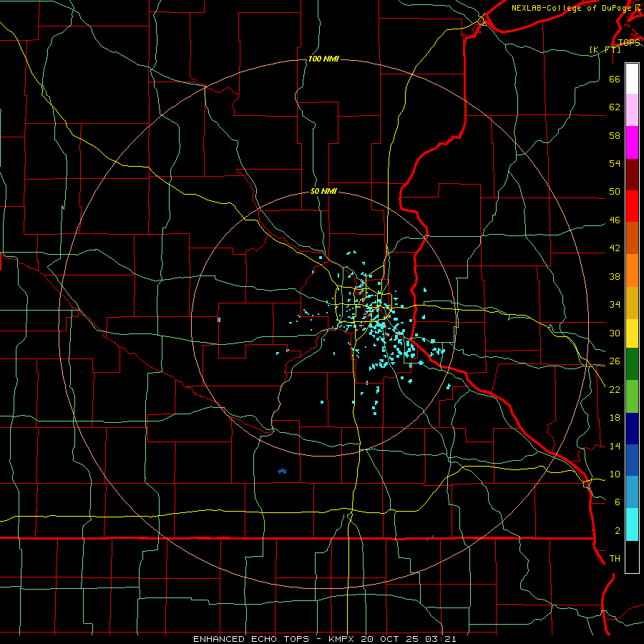Click the light green legend swatch
Viewport: 644px width, 644px height.
tap(632, 396)
